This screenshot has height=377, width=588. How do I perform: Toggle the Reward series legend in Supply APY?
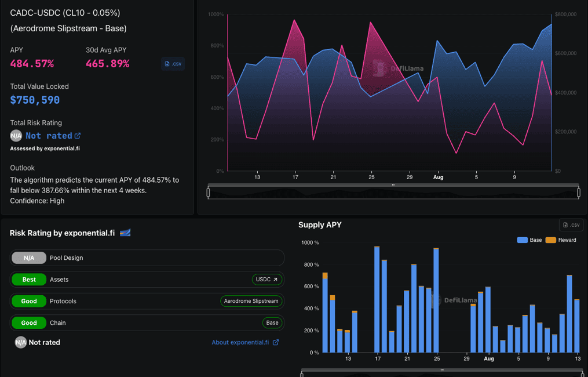(561, 240)
